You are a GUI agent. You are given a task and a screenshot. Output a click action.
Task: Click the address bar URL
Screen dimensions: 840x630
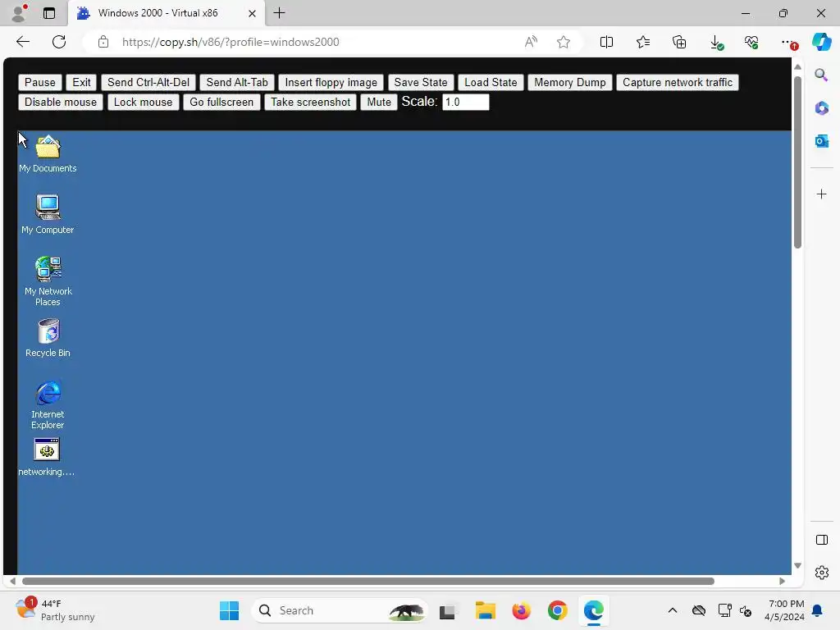click(x=231, y=42)
